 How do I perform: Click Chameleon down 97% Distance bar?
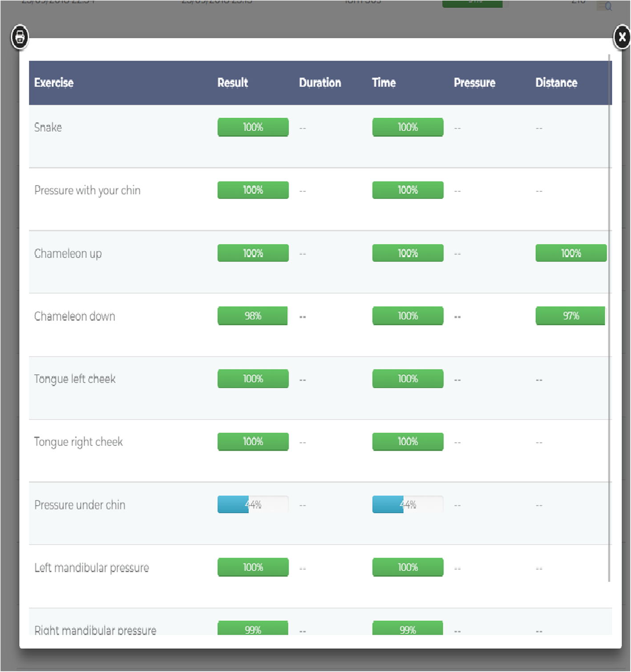pyautogui.click(x=571, y=316)
